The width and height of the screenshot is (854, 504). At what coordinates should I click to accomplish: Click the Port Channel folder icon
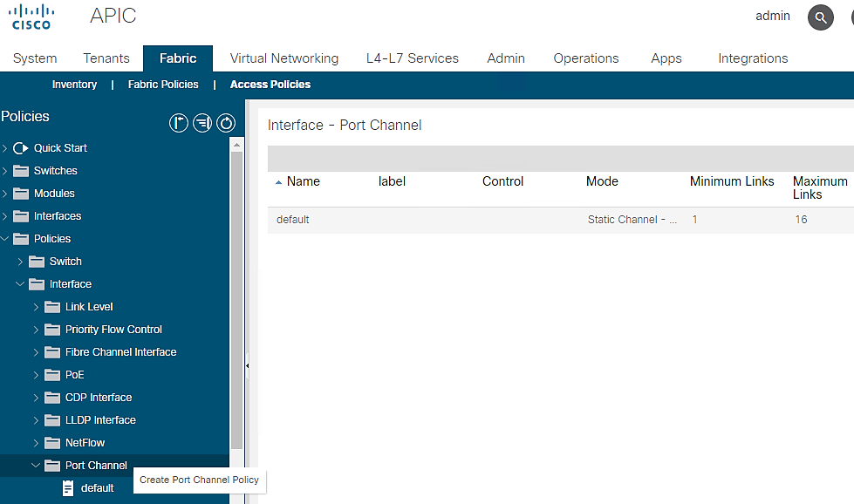[x=52, y=466]
